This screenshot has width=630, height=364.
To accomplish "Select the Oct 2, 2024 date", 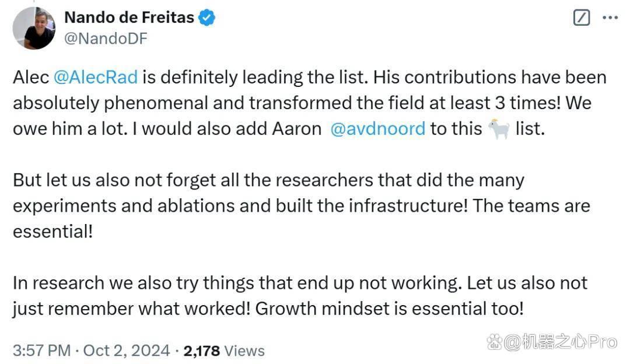I will (x=127, y=351).
